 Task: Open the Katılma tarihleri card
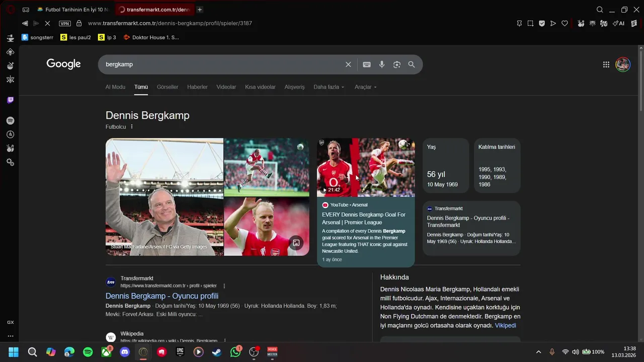pyautogui.click(x=497, y=166)
